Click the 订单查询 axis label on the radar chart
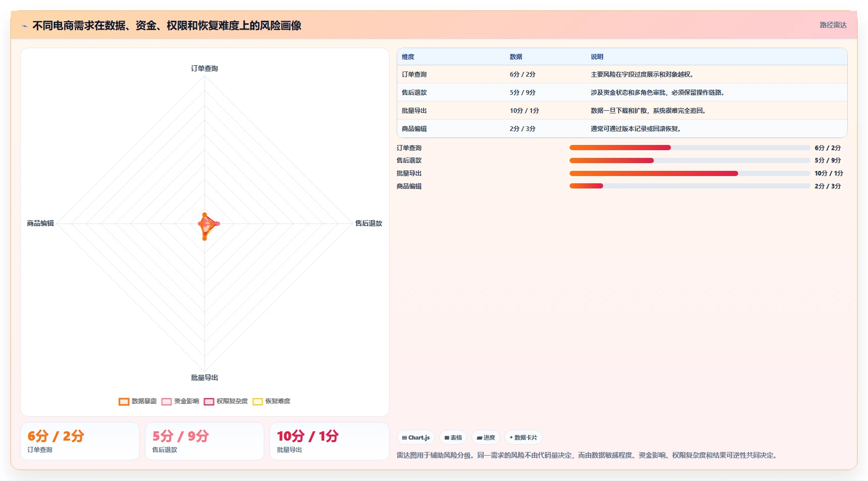The height and width of the screenshot is (481, 868). (204, 68)
